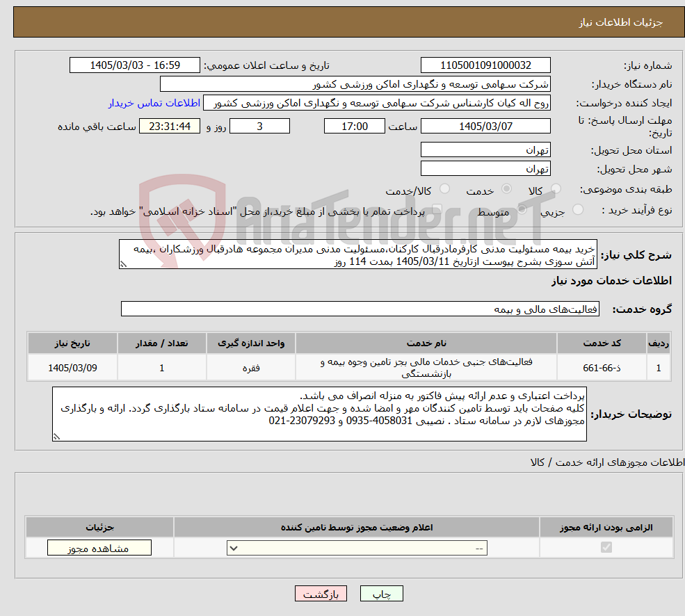Toggle the mandatory license checkbox
685x616 pixels.
click(x=606, y=547)
